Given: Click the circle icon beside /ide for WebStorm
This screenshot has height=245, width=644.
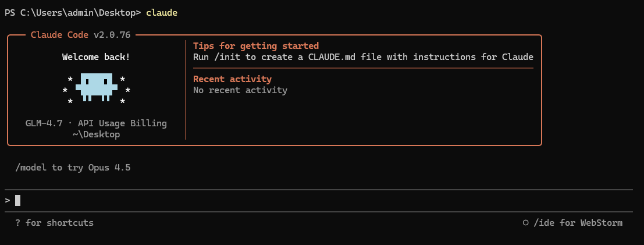Looking at the screenshot, I should pyautogui.click(x=526, y=223).
